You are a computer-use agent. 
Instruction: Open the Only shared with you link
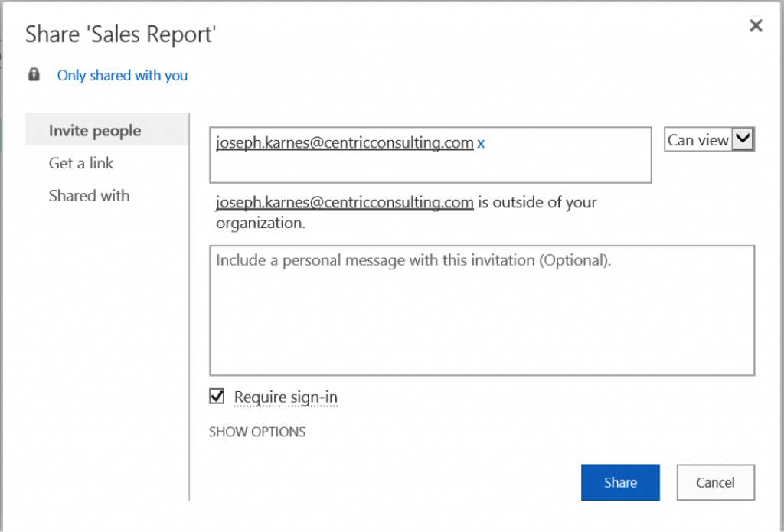point(122,76)
